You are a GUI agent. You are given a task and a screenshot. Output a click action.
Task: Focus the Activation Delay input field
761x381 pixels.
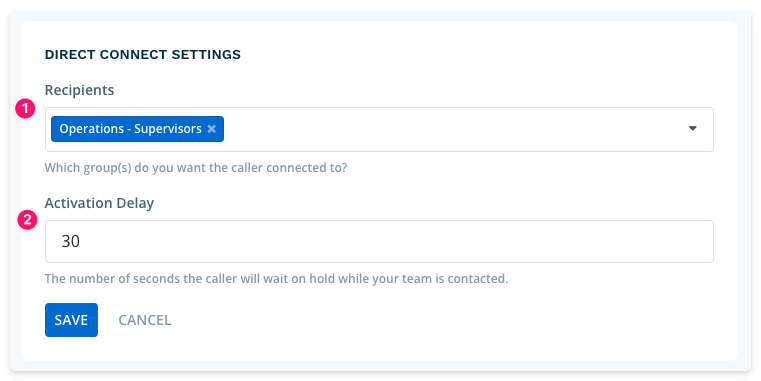379,241
